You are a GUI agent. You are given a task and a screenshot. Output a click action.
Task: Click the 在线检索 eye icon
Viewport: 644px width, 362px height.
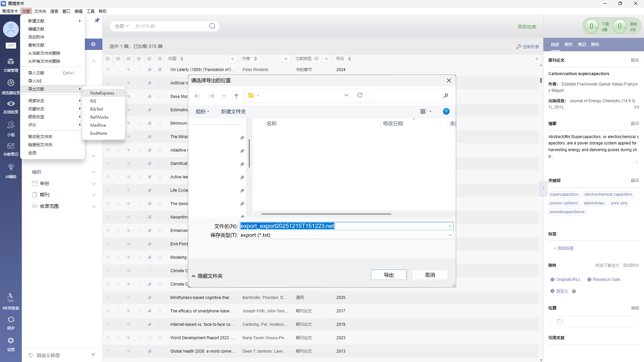tap(11, 104)
